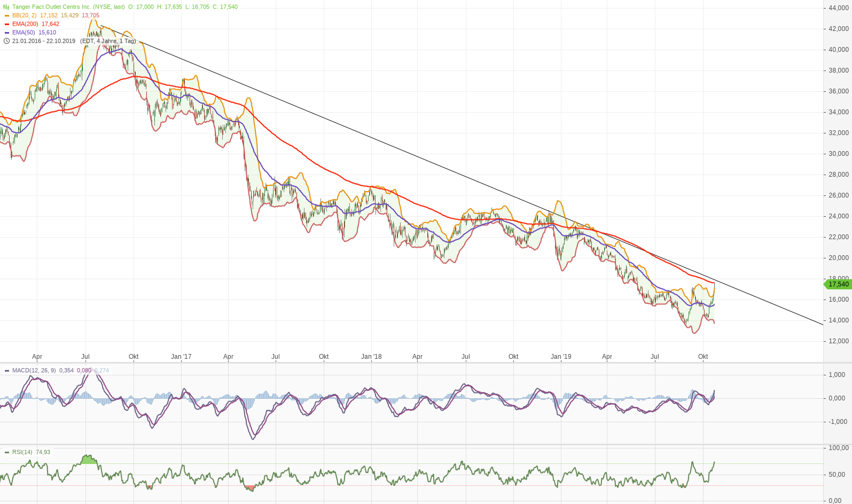
Task: Open the Tanger Fact.Outlet Centrs Inc. title
Action: pyautogui.click(x=68, y=7)
